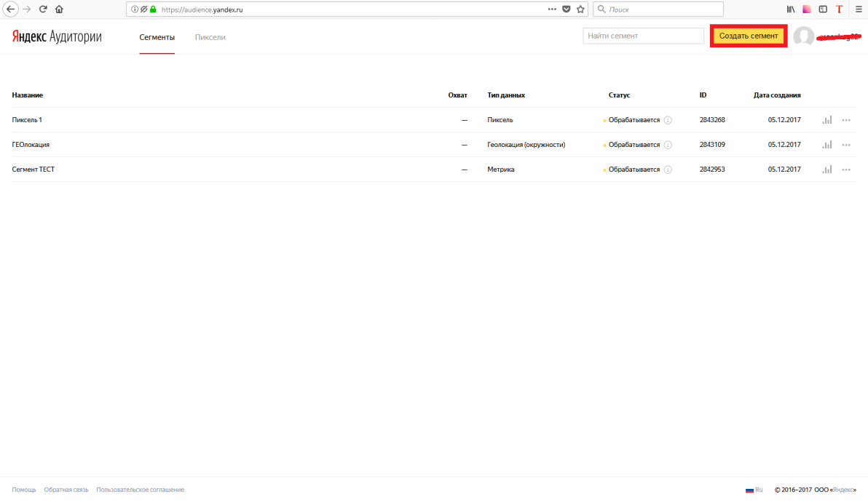
Task: Open the Яндекс Аудитории logo link
Action: click(x=57, y=36)
